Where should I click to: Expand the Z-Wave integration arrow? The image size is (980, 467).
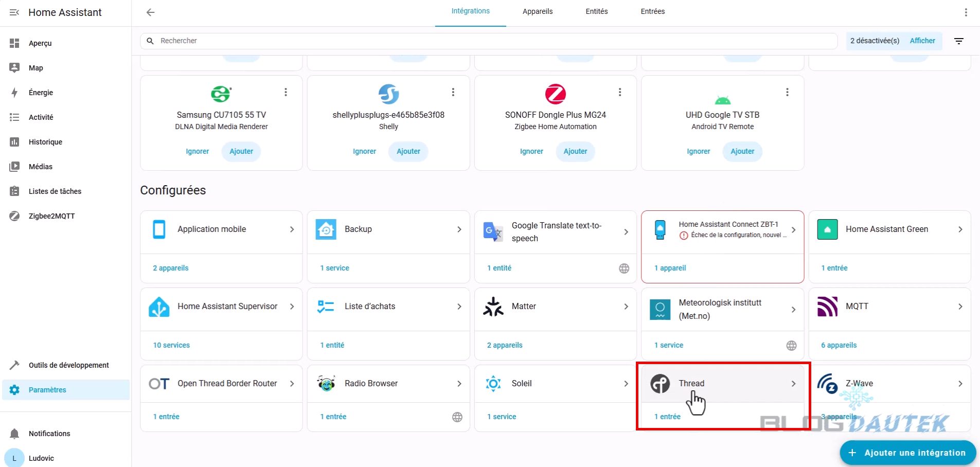click(x=960, y=384)
